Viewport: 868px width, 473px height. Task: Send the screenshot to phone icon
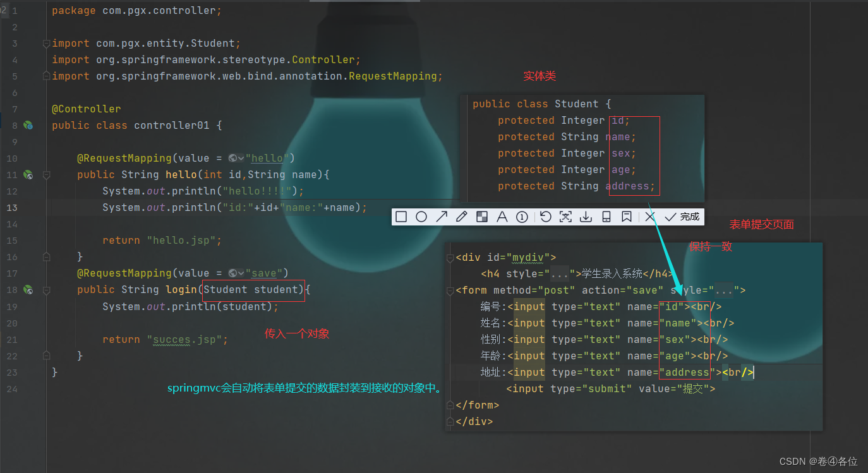(x=606, y=217)
